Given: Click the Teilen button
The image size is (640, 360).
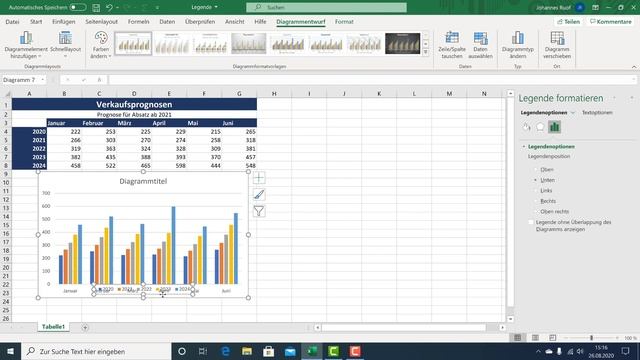Looking at the screenshot, I should click(569, 22).
